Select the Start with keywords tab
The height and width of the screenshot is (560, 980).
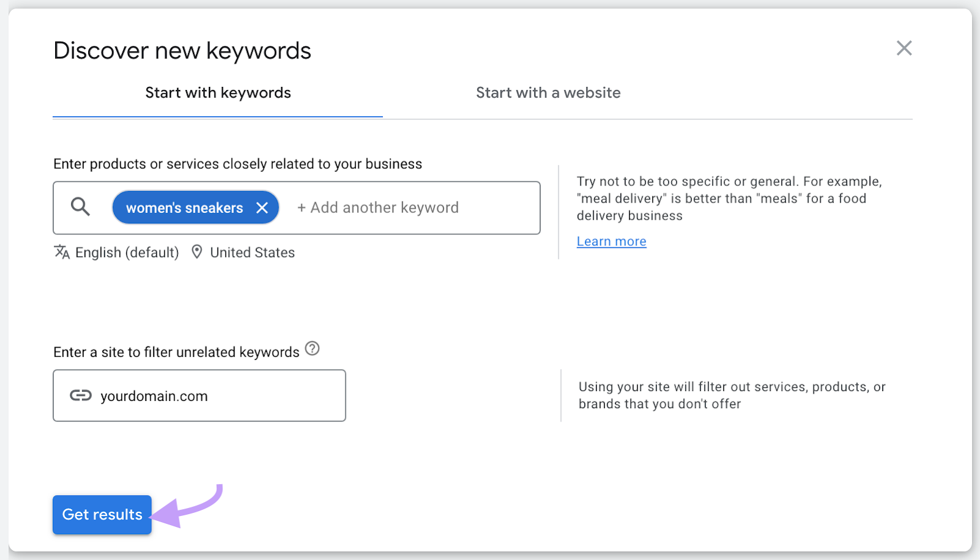pyautogui.click(x=217, y=92)
